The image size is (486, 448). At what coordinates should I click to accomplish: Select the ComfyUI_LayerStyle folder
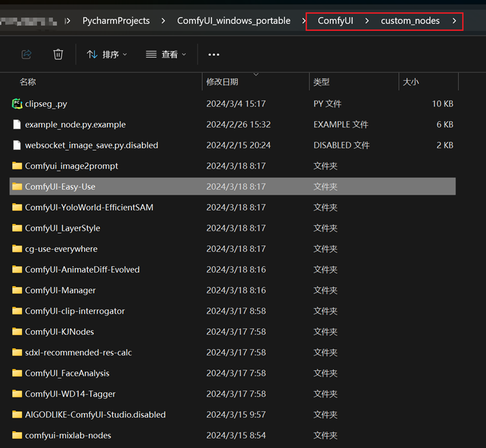click(x=62, y=228)
